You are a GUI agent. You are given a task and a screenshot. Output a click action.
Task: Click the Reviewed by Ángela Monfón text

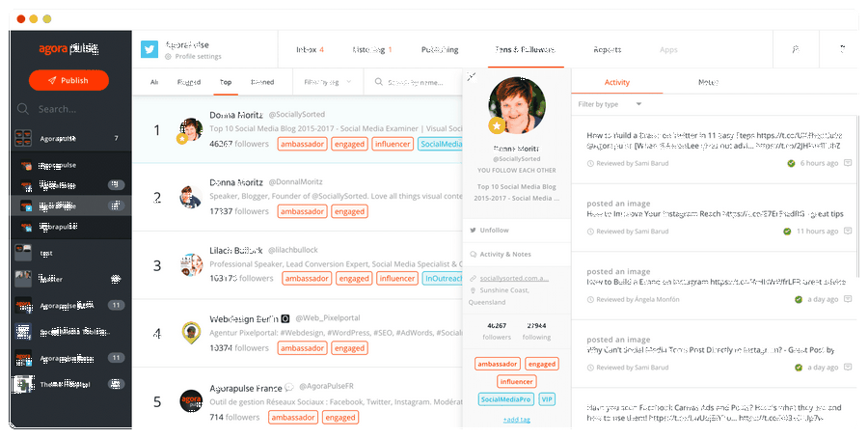pyautogui.click(x=637, y=300)
